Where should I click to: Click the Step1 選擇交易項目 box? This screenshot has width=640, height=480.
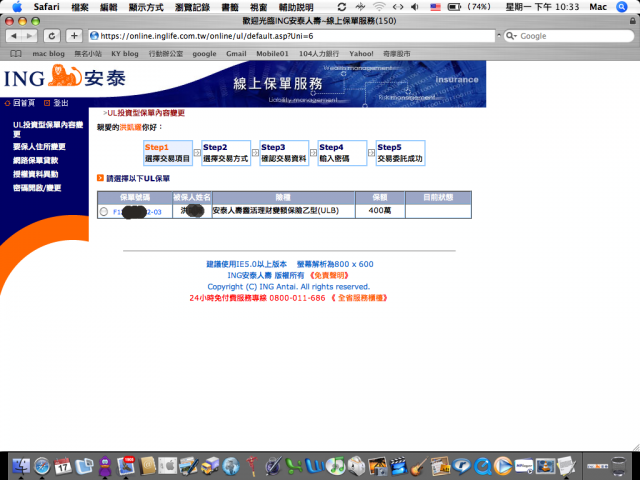click(x=168, y=153)
